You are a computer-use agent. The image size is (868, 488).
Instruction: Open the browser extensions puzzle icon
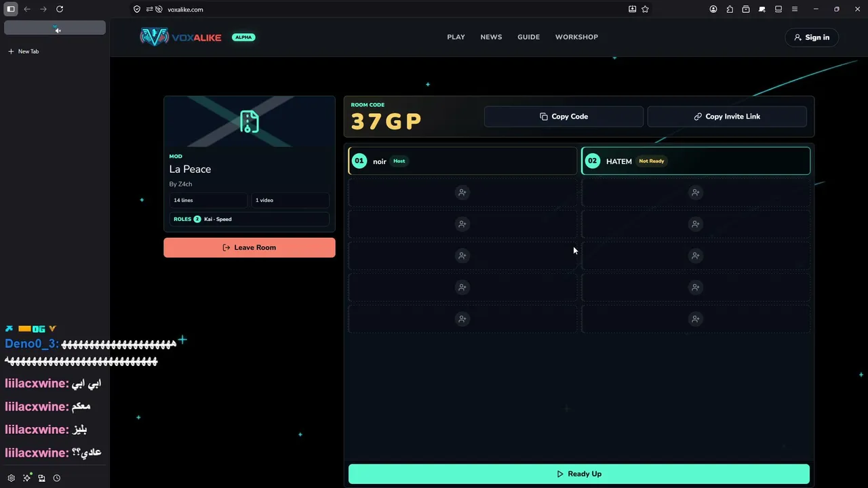(730, 9)
